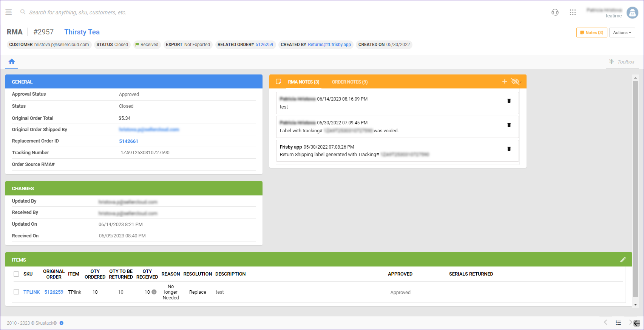644x330 pixels.
Task: Toggle notes visibility eye icon
Action: pyautogui.click(x=515, y=82)
